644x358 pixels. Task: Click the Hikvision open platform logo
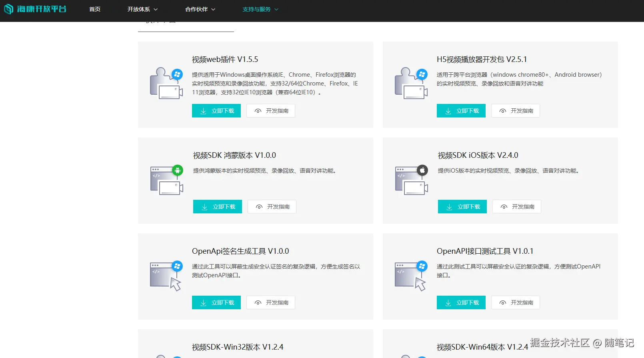pyautogui.click(x=35, y=9)
